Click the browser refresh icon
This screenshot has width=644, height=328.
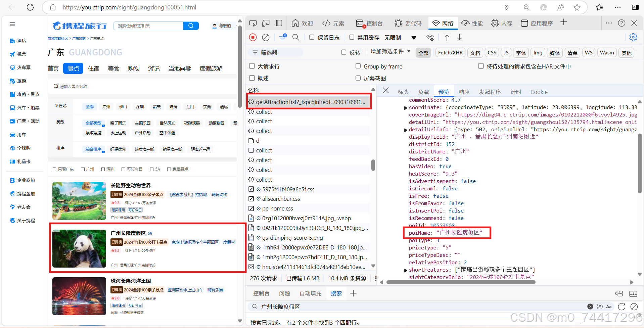click(x=30, y=7)
